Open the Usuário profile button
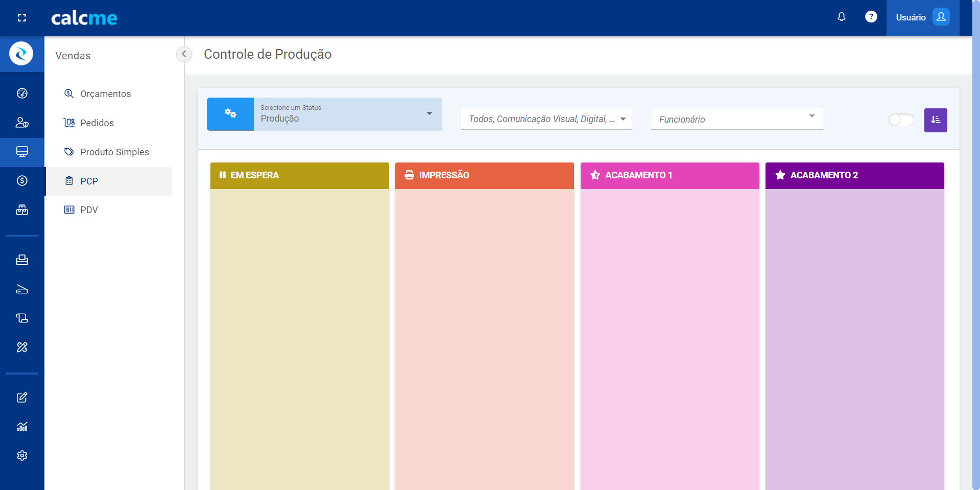 (922, 18)
